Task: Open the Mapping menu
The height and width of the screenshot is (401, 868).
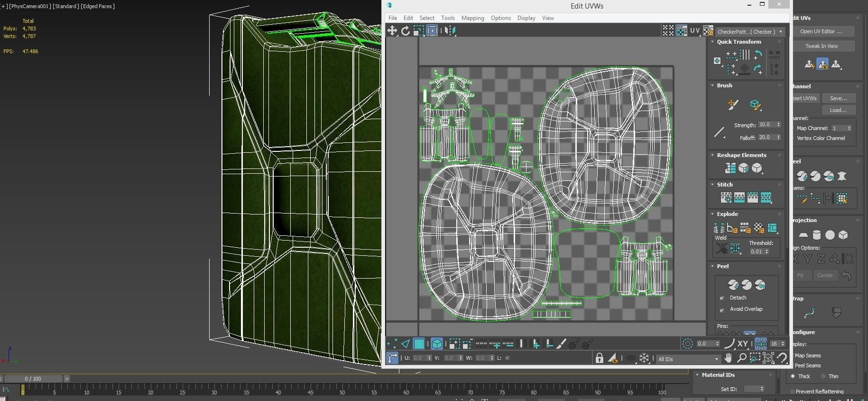Action: click(472, 18)
